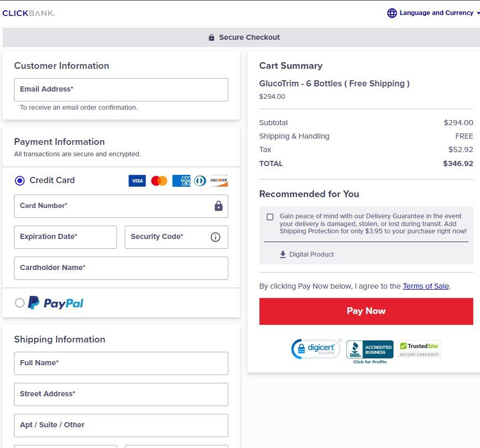Select the PayPal payment option

[20, 303]
